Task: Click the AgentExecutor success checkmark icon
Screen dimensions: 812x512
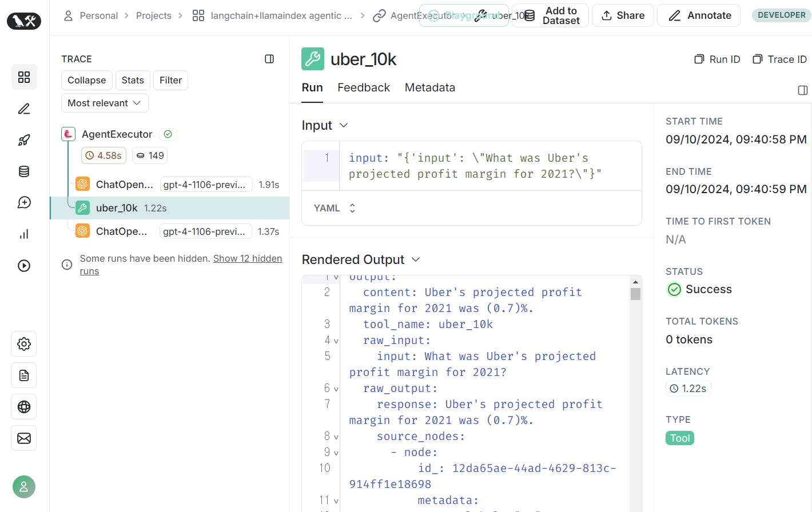Action: [x=168, y=134]
